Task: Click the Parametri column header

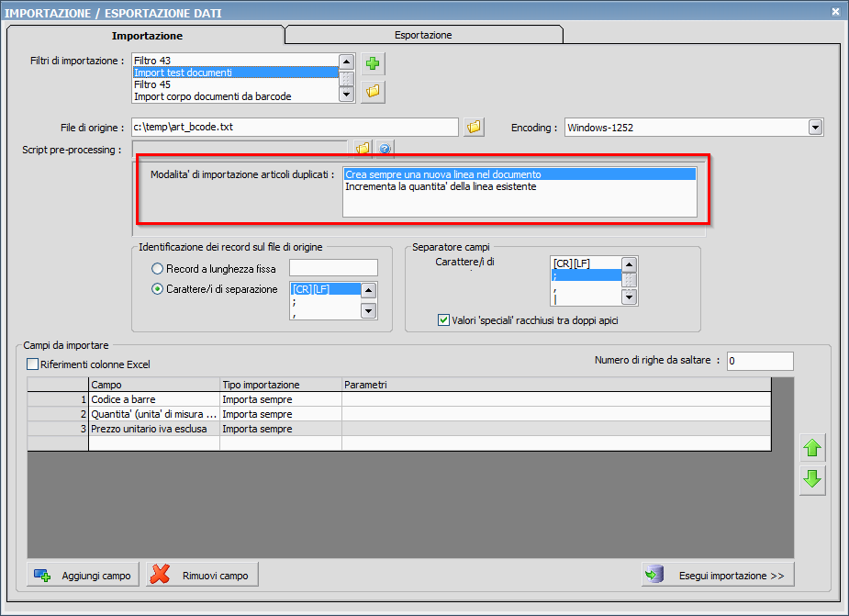Action: coord(556,385)
